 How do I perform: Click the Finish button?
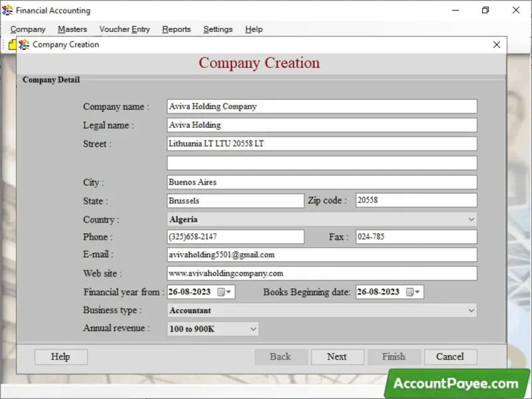394,357
